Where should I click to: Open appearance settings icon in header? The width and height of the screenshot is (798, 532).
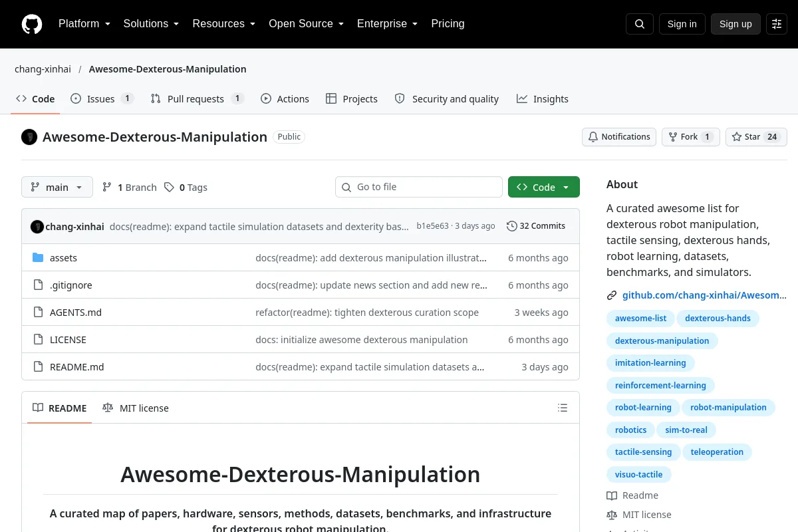[777, 24]
